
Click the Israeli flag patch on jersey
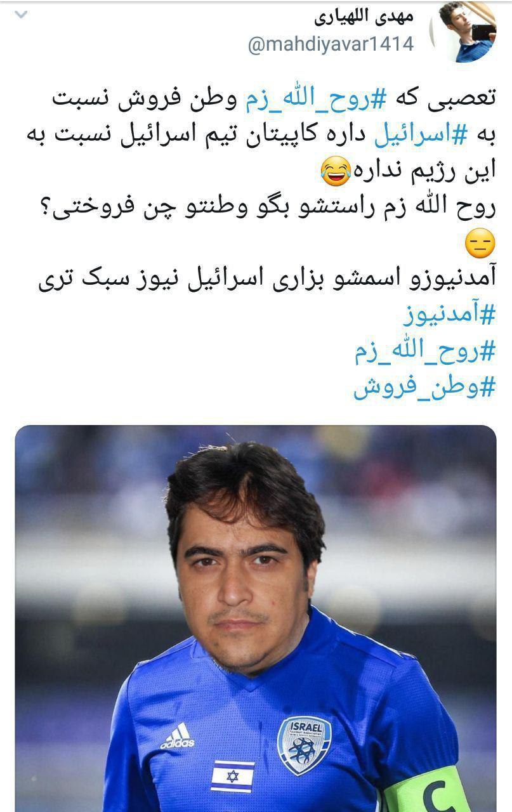233,776
